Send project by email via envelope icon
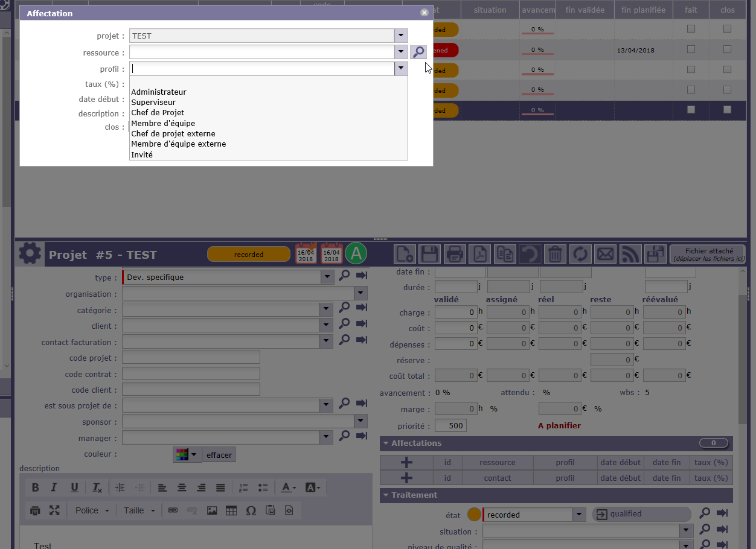The height and width of the screenshot is (549, 756). pyautogui.click(x=605, y=254)
